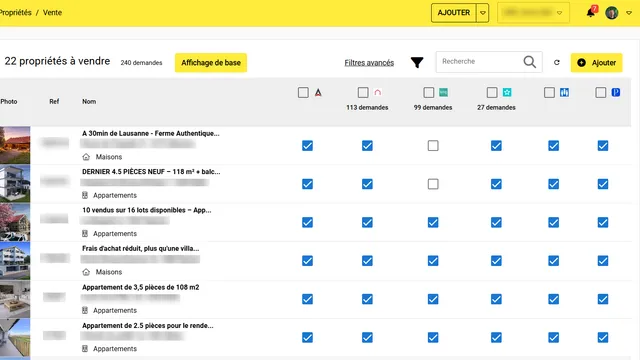Check the 99 demandes box for DERNIER 4.5 PIÈCES
Viewport: 640px width, 360px height.
pos(433,184)
